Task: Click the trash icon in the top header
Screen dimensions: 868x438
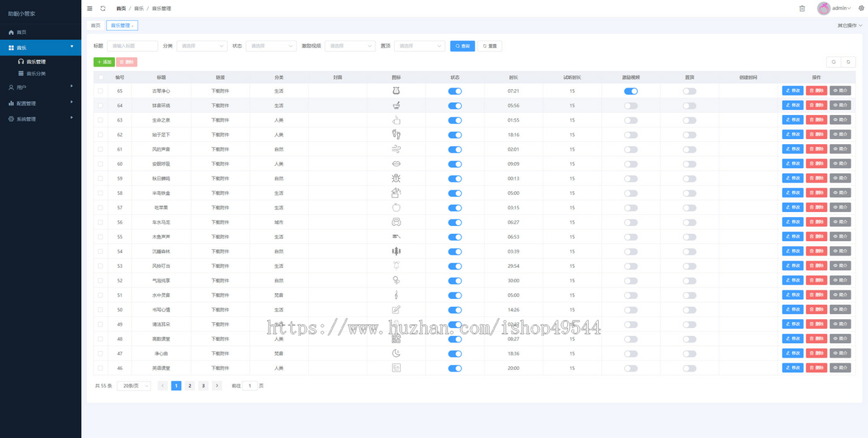Action: click(x=801, y=8)
